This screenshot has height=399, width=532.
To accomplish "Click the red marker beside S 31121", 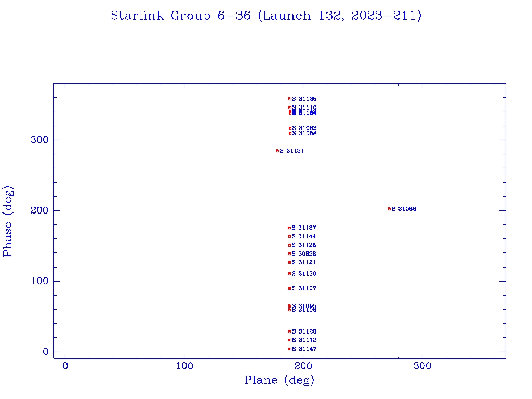I will pos(289,262).
